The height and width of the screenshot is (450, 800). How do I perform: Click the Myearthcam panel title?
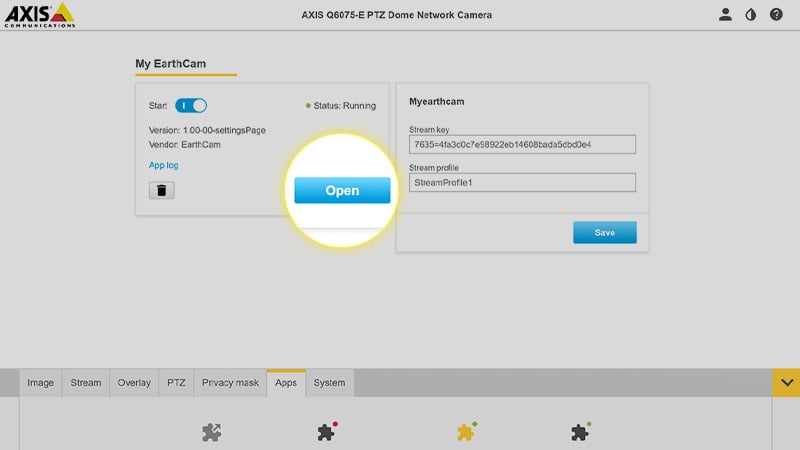437,102
